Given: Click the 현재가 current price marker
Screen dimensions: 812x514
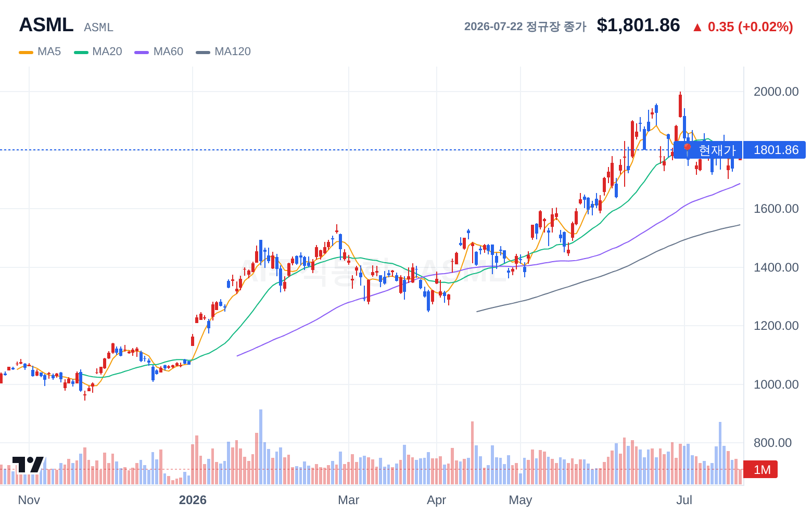Looking at the screenshot, I should pos(708,150).
